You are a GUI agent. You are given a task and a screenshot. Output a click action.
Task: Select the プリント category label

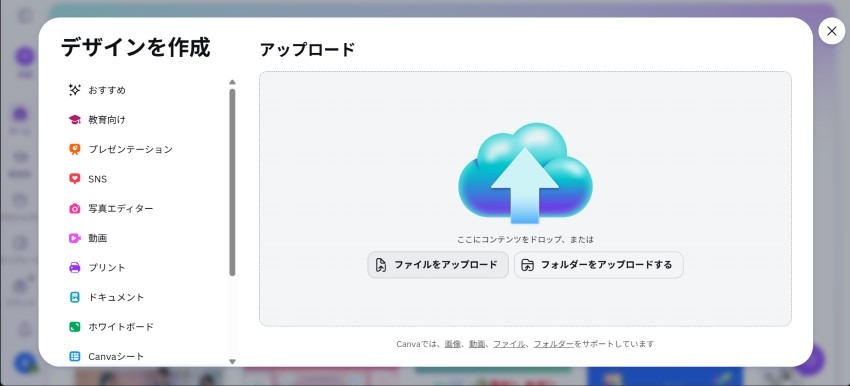pos(107,268)
